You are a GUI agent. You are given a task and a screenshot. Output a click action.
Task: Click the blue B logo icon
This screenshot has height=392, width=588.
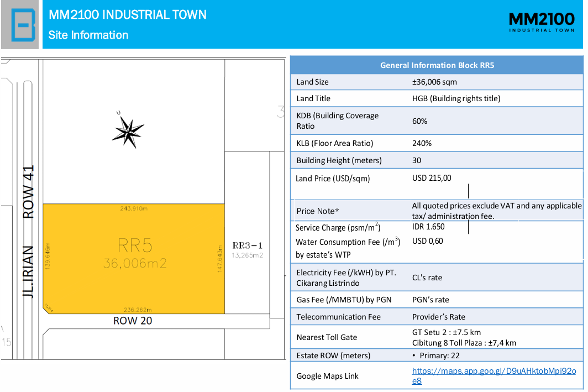click(x=23, y=25)
